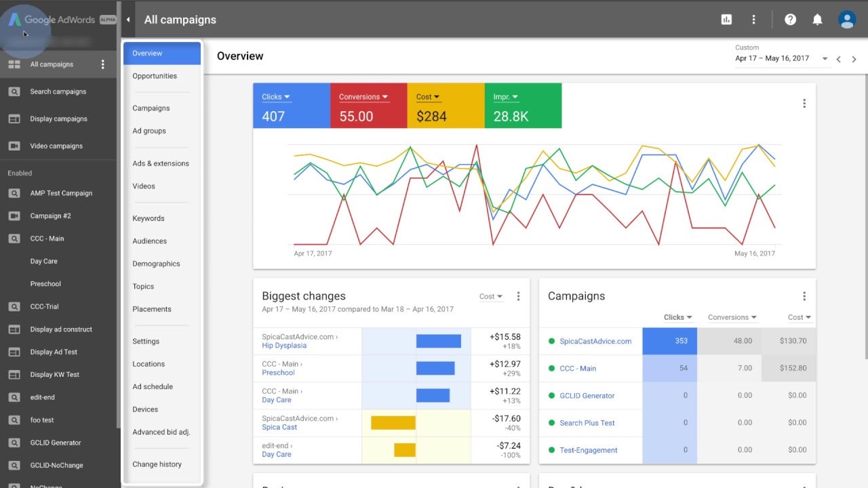The image size is (868, 488).
Task: Select the Video campaigns icon in the sidebar
Action: pos(15,146)
